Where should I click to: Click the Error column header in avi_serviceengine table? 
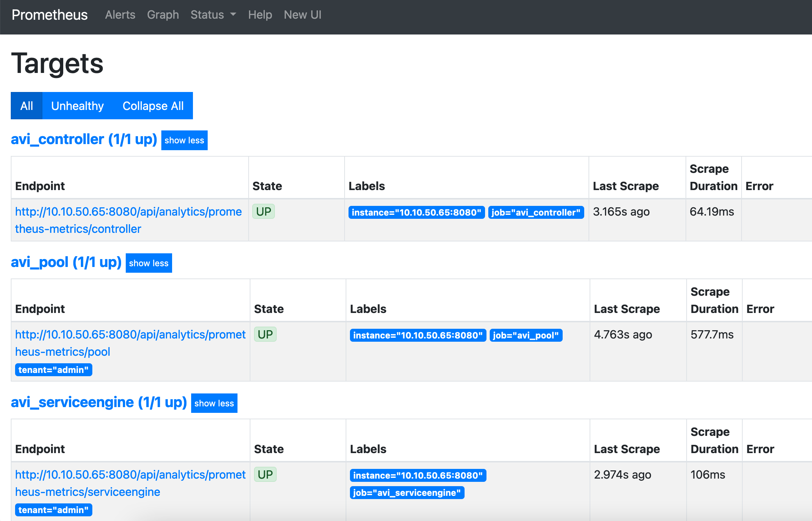760,449
